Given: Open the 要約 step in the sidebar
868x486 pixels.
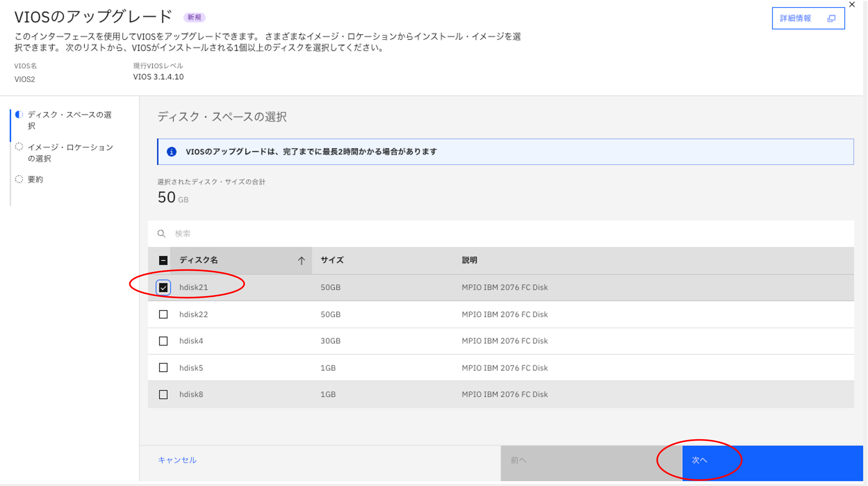Looking at the screenshot, I should 35,179.
